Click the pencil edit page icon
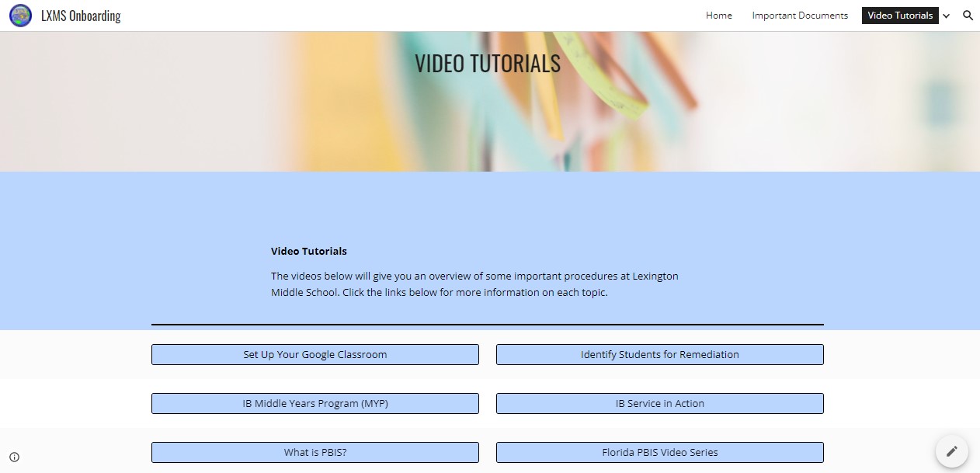This screenshot has height=473, width=980. 951,451
